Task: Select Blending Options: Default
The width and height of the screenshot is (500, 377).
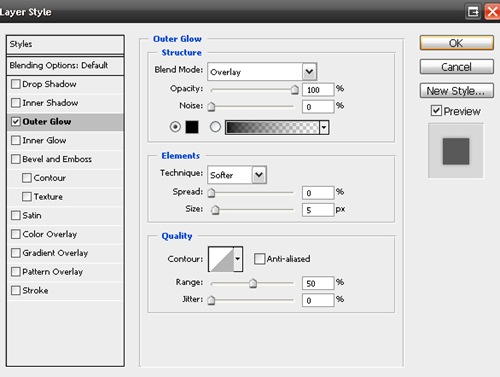Action: click(65, 65)
